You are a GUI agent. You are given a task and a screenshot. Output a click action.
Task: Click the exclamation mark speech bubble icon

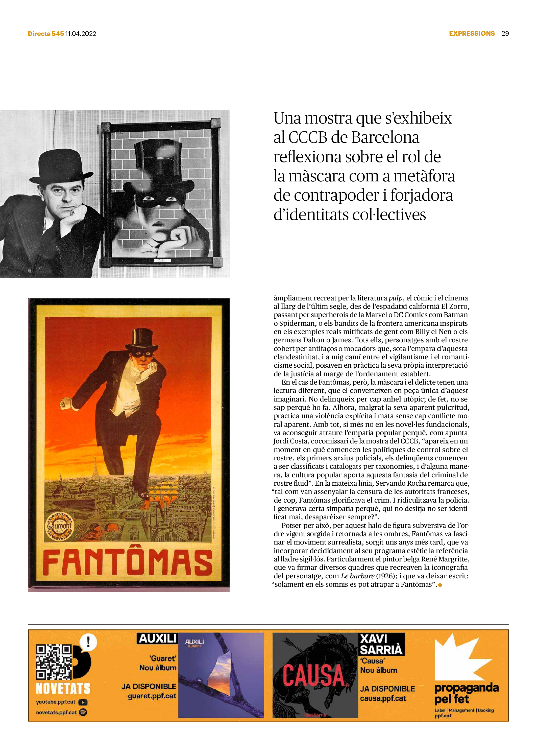click(x=88, y=642)
